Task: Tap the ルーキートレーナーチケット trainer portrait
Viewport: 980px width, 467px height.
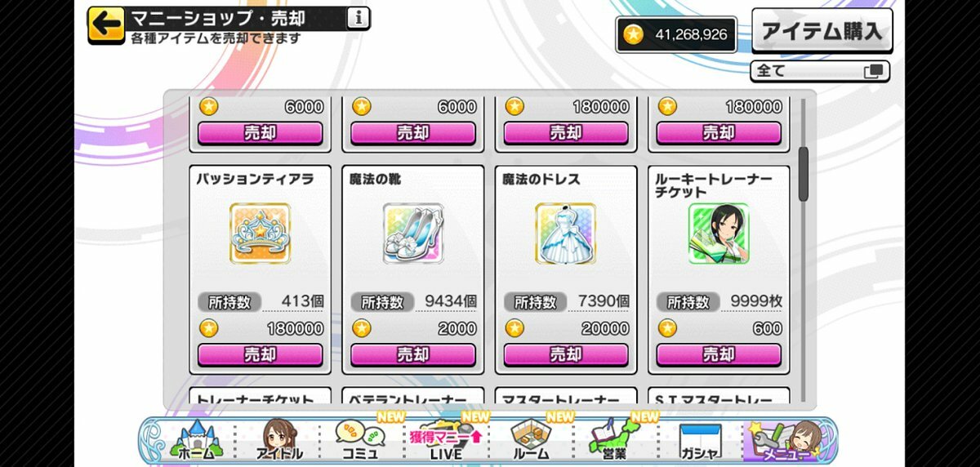Action: tap(718, 233)
